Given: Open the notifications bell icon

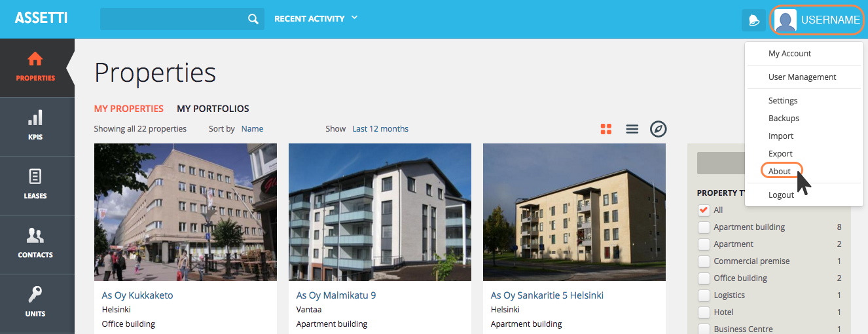Looking at the screenshot, I should click(753, 20).
